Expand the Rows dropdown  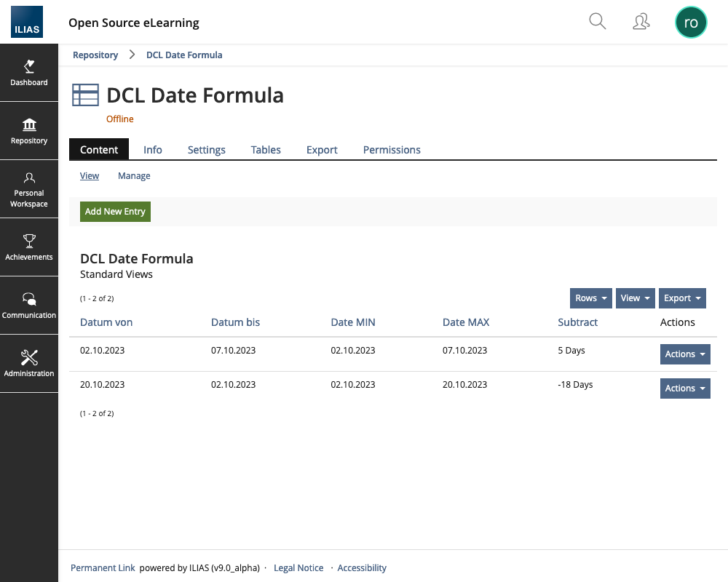point(590,298)
